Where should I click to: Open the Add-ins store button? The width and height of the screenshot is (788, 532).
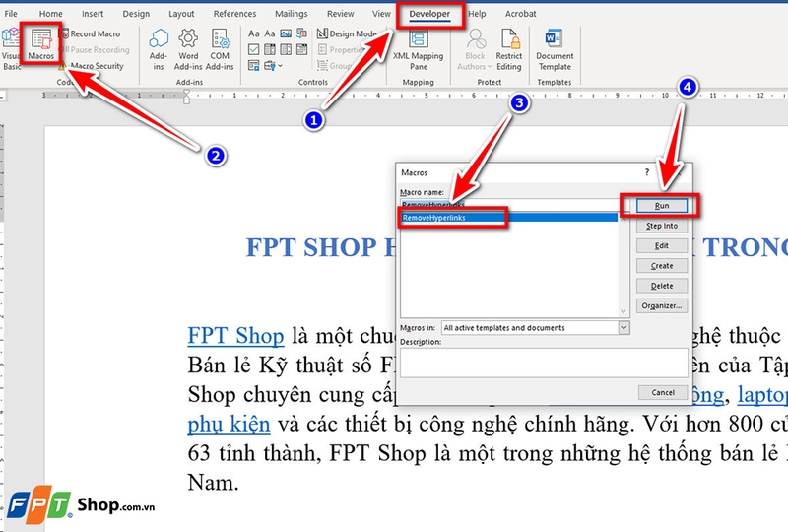[x=159, y=49]
